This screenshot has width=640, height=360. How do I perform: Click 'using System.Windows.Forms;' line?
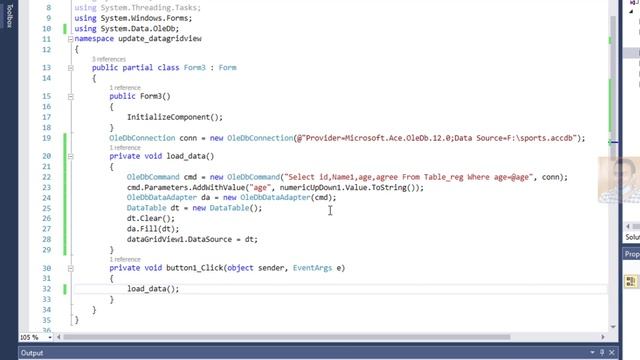click(133, 18)
